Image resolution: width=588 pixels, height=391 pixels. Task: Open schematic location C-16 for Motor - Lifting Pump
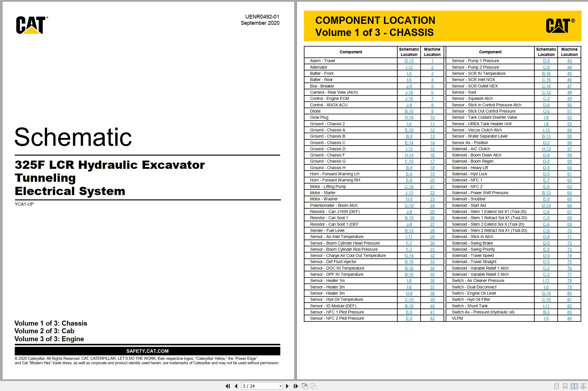(409, 187)
